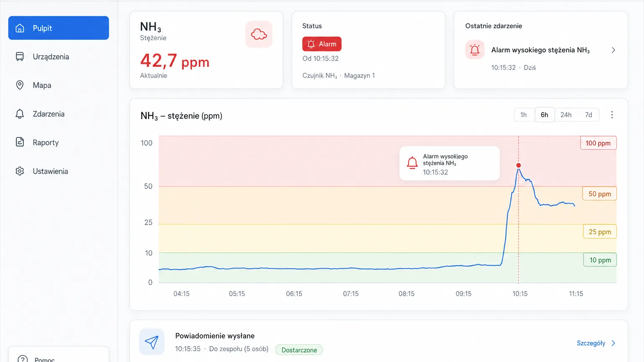Image resolution: width=644 pixels, height=362 pixels.
Task: Click the 25 ppm threshold label
Action: pos(600,232)
